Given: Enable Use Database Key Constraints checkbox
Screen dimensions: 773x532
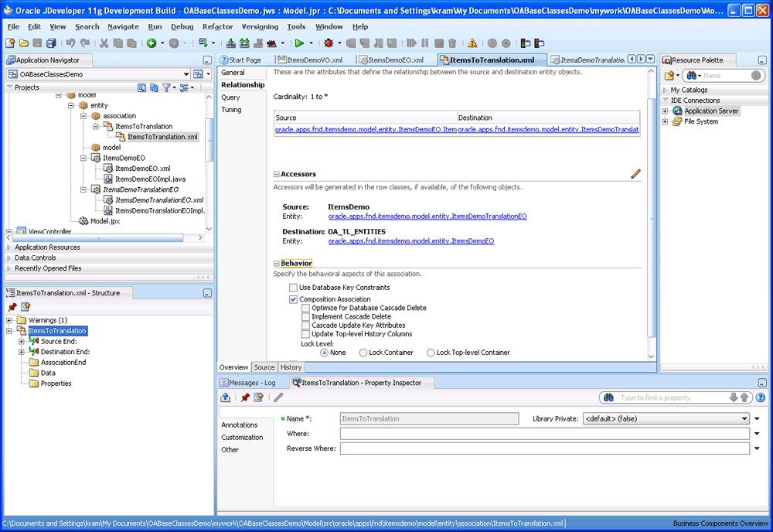Looking at the screenshot, I should point(293,288).
